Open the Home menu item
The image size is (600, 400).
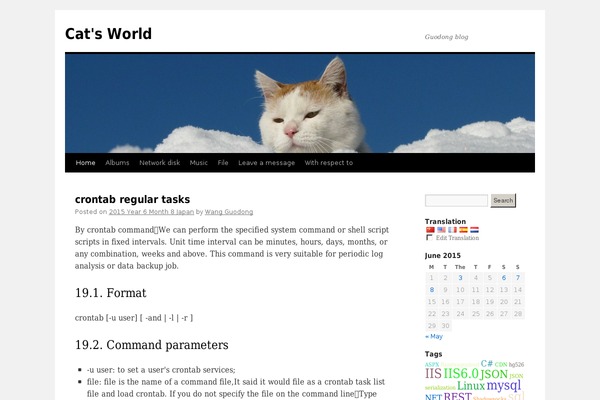85,163
